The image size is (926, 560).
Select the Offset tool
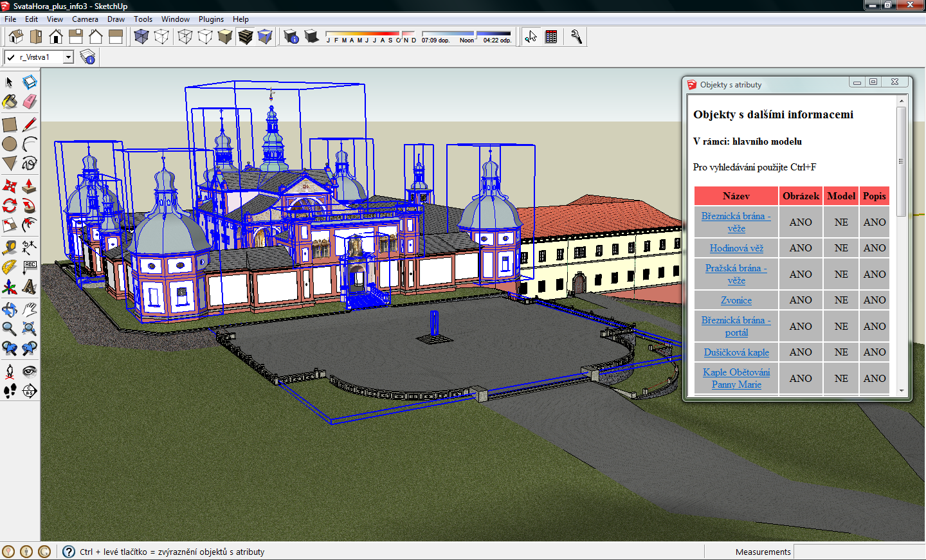[x=30, y=225]
